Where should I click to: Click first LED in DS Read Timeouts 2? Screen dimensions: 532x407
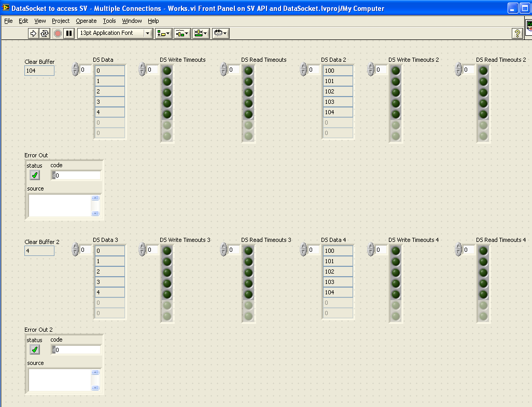(483, 71)
